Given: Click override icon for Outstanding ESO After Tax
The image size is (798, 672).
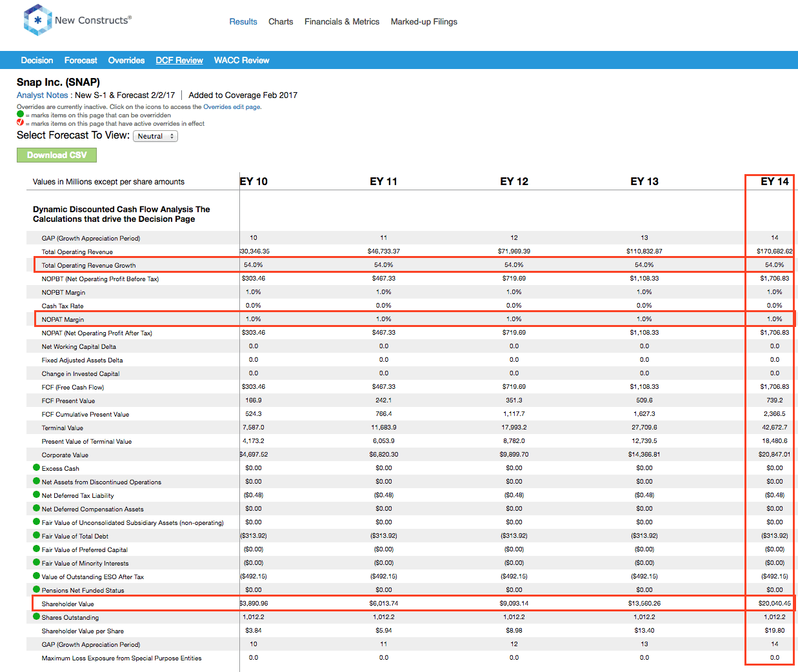Looking at the screenshot, I should (37, 576).
